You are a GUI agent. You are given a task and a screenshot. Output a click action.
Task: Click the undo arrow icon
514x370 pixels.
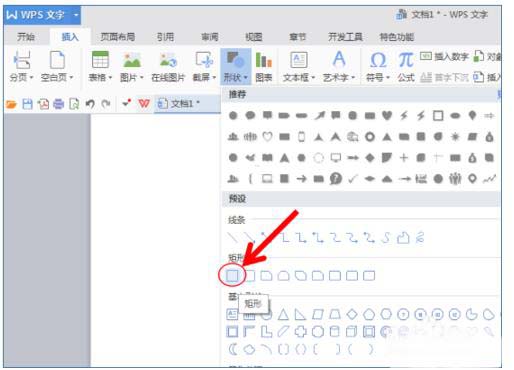point(90,104)
